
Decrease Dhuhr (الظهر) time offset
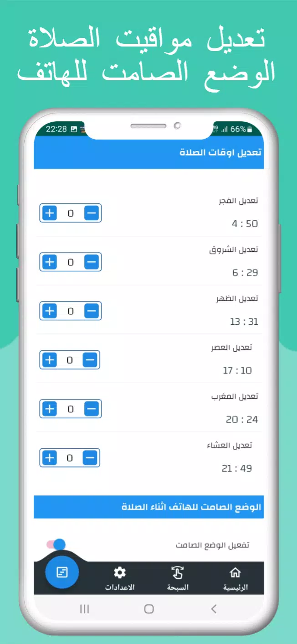pos(92,311)
